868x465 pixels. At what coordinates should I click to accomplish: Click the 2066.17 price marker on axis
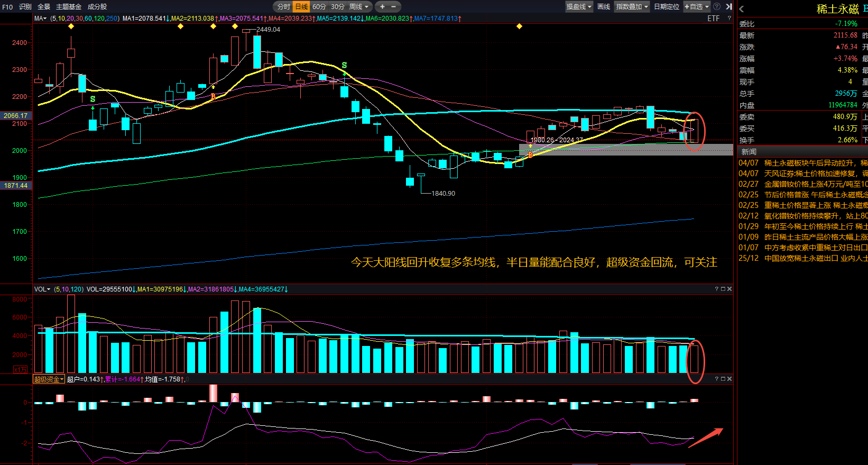pos(16,115)
